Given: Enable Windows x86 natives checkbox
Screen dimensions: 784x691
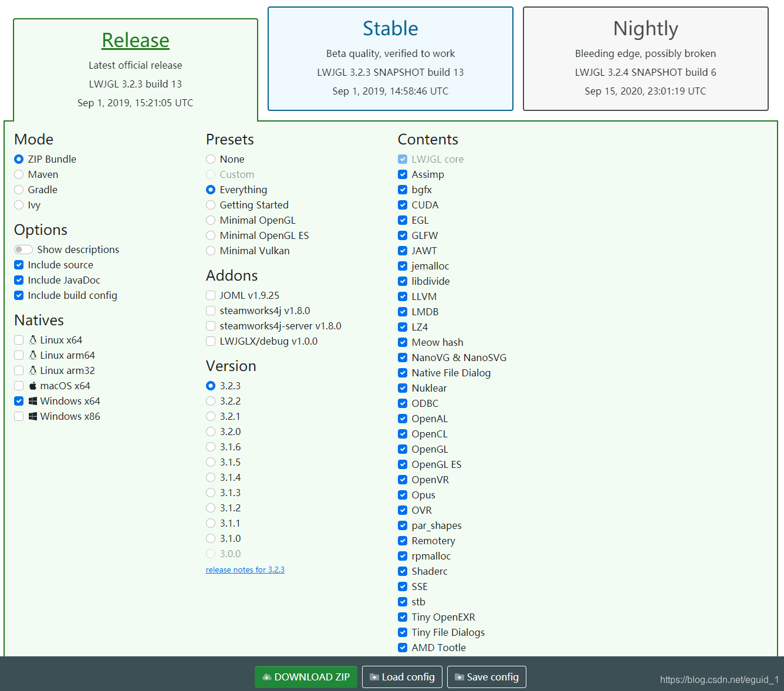Looking at the screenshot, I should tap(19, 416).
